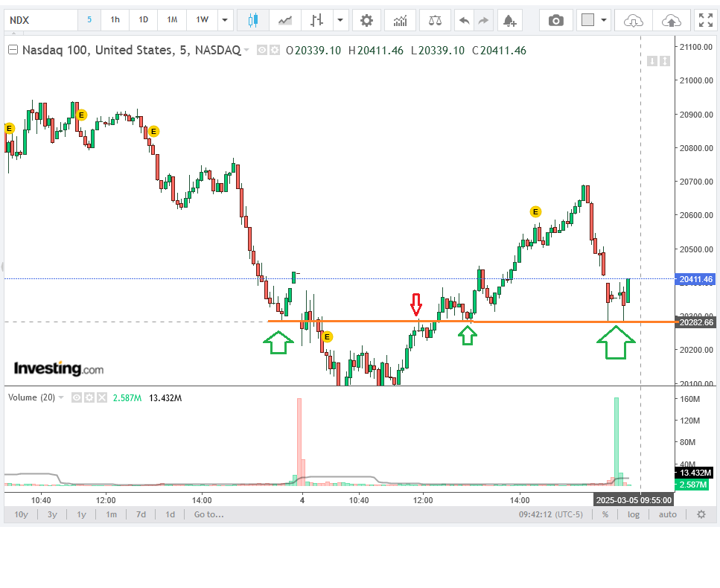
Task: Open the layout square dropdown arrow
Action: click(x=604, y=20)
